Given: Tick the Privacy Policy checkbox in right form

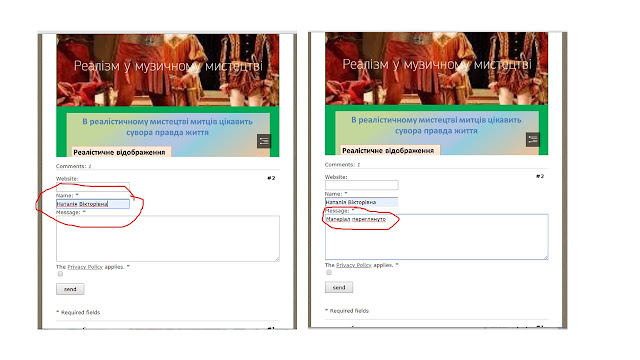Looking at the screenshot, I should point(329,272).
